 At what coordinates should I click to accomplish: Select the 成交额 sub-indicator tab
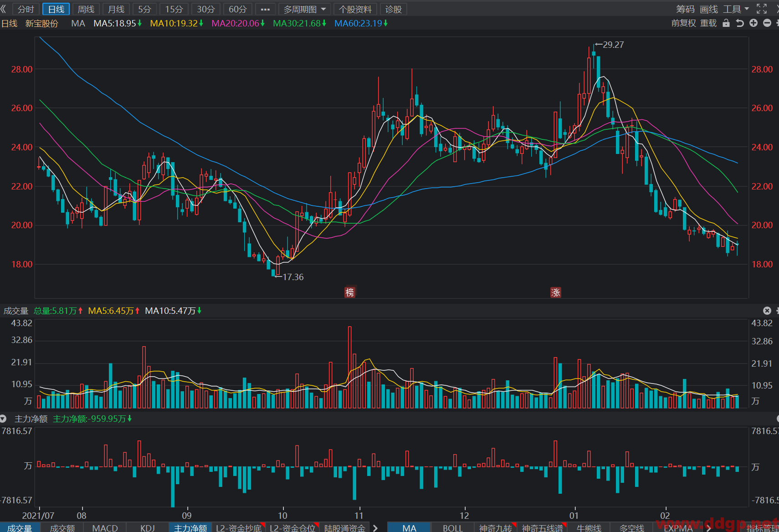coord(62,528)
